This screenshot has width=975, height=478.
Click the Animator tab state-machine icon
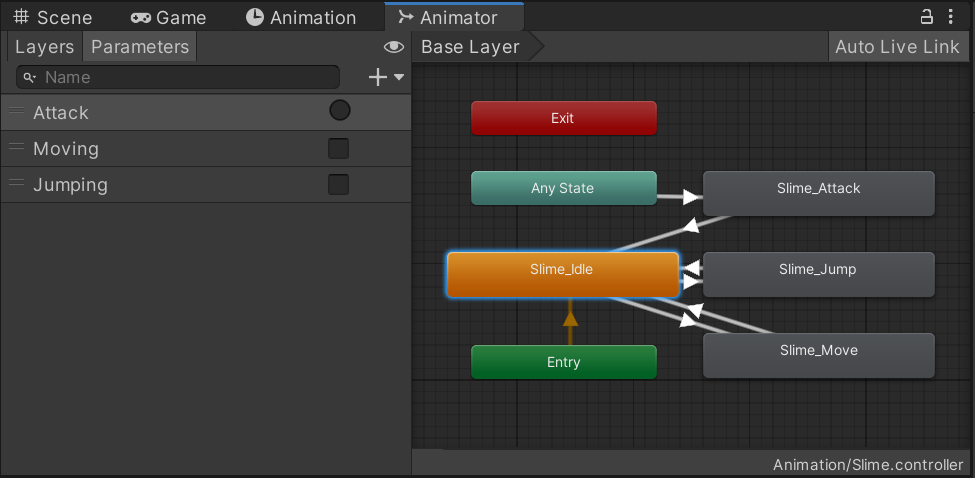(x=406, y=17)
